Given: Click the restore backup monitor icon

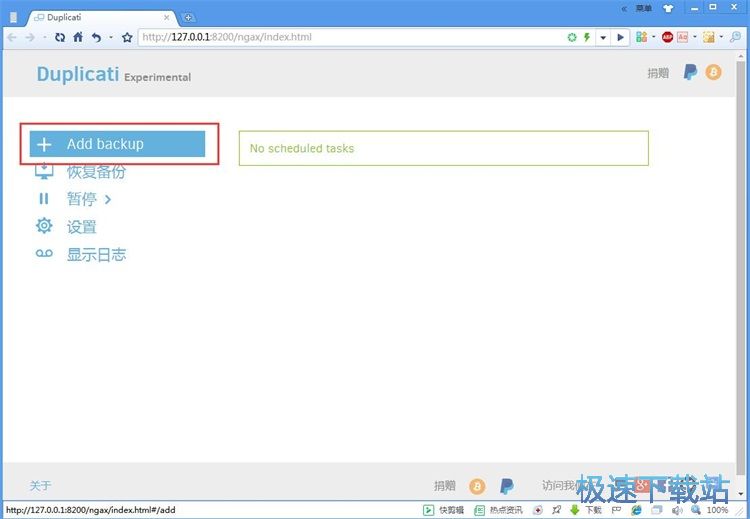Looking at the screenshot, I should [44, 171].
